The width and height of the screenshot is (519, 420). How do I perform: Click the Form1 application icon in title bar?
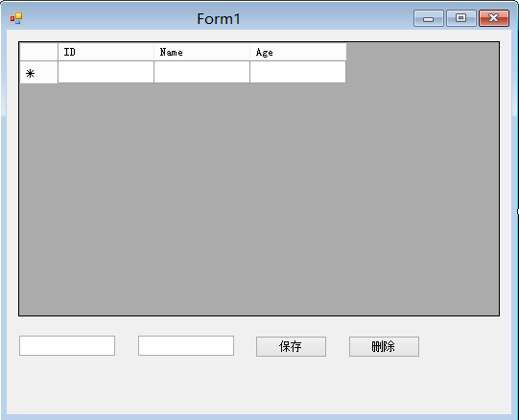16,18
